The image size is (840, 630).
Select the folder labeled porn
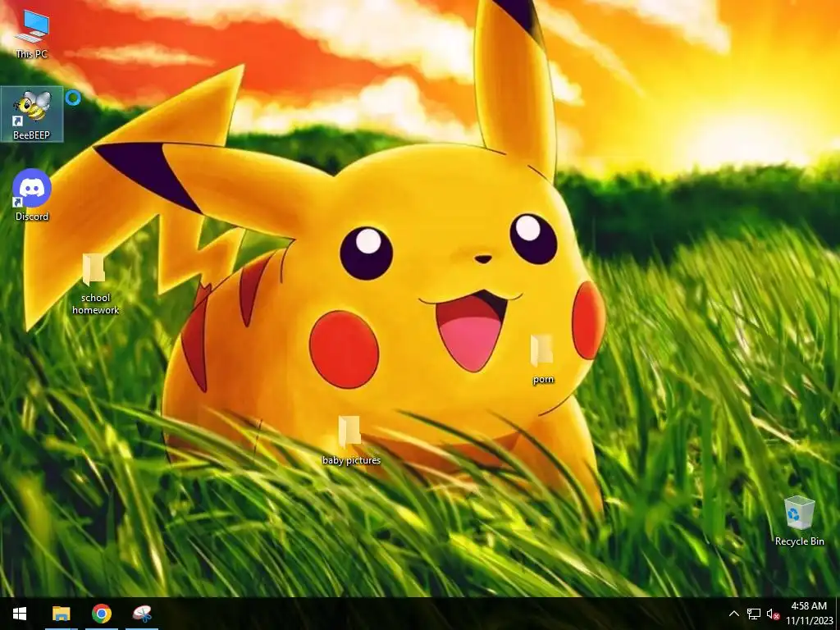click(x=543, y=360)
